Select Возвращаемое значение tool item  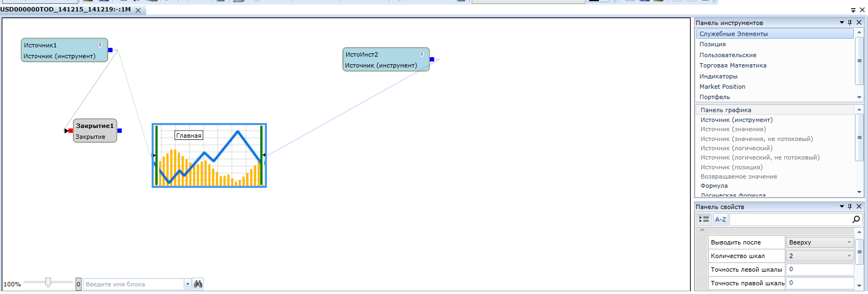[775, 176]
